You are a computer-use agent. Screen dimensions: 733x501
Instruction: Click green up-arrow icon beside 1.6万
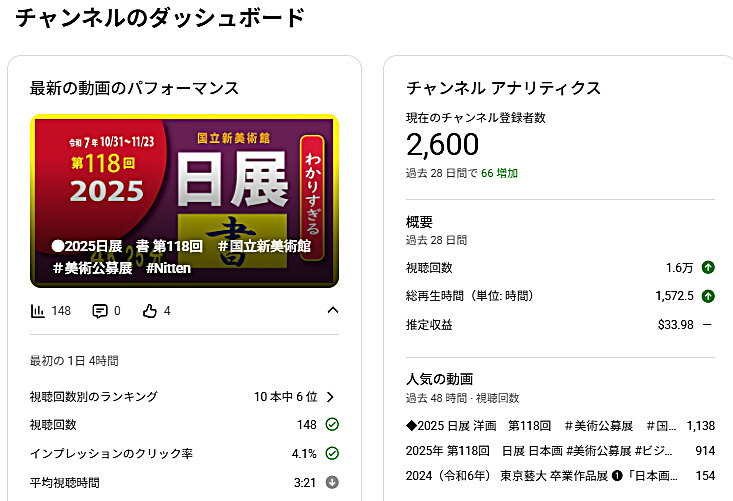click(x=708, y=267)
